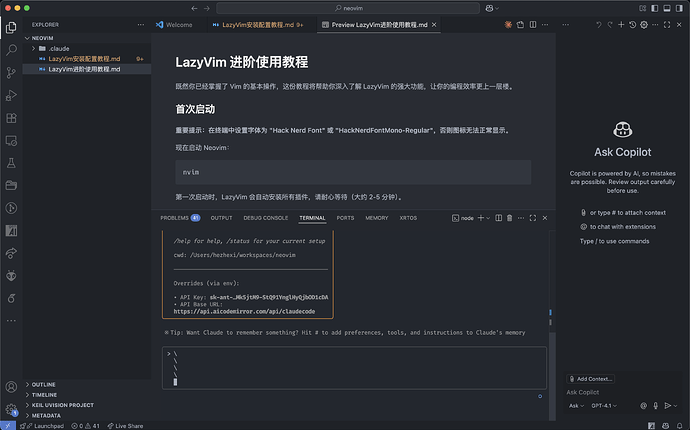Switch to the Welcome tab
This screenshot has height=430, width=690.
click(174, 25)
